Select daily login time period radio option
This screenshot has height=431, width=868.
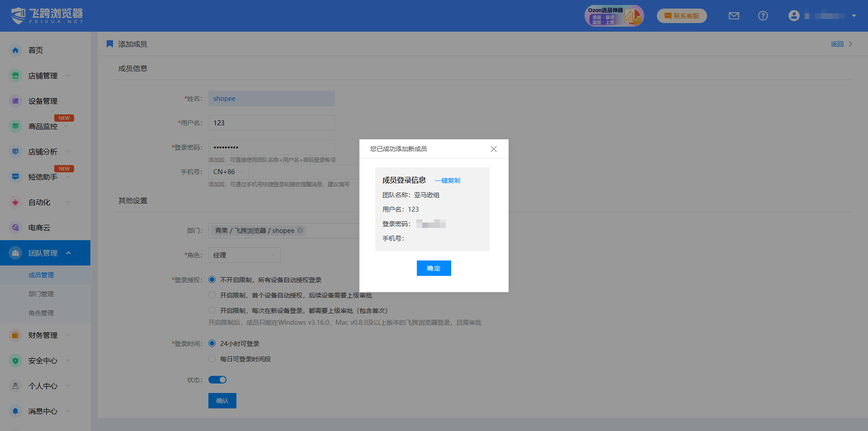(x=212, y=359)
